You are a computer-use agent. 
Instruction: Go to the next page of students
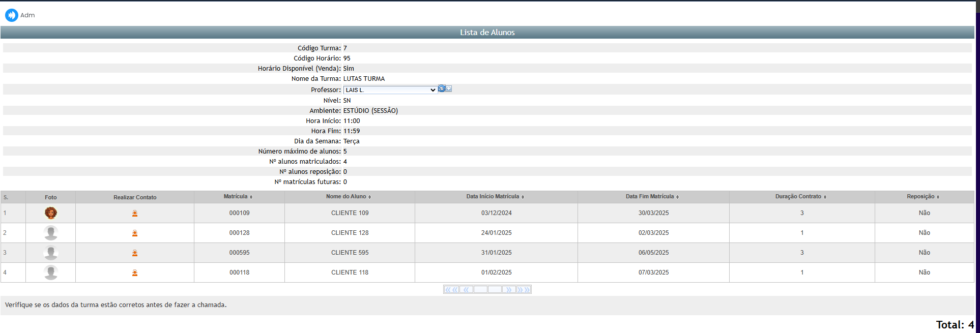click(x=509, y=290)
